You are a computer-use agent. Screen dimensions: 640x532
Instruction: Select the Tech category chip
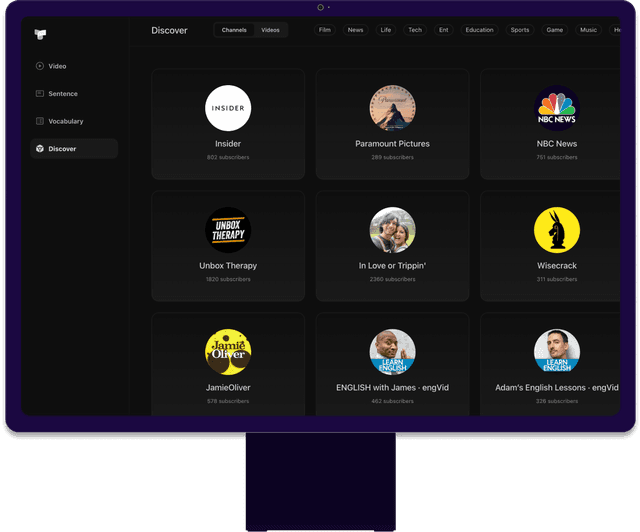pyautogui.click(x=414, y=30)
